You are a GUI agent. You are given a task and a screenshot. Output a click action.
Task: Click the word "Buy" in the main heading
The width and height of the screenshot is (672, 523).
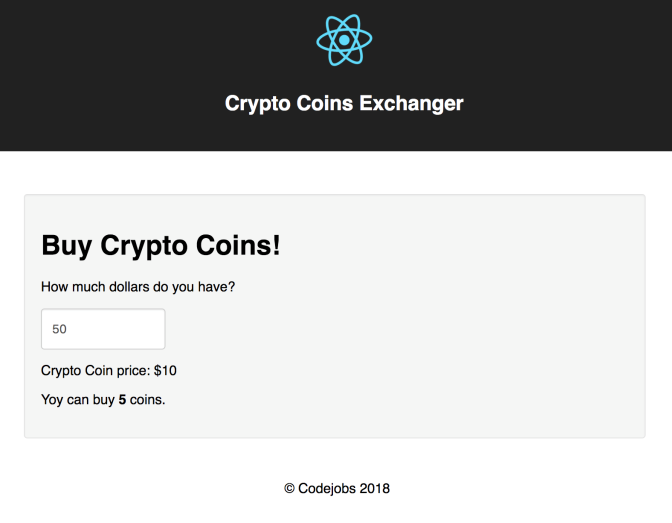pos(67,244)
